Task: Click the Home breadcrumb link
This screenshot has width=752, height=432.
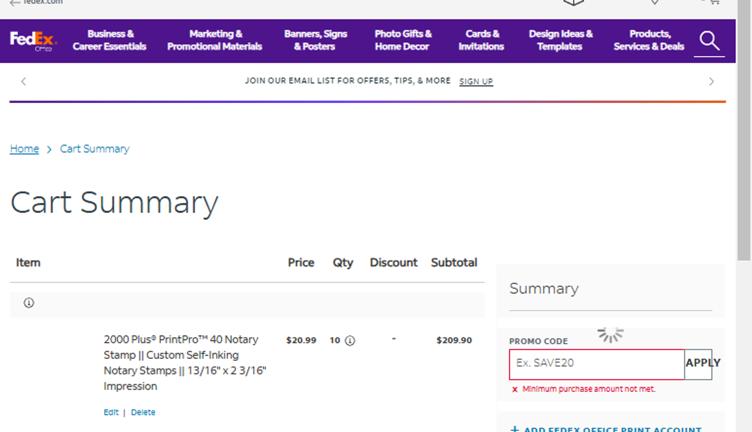Action: [24, 149]
